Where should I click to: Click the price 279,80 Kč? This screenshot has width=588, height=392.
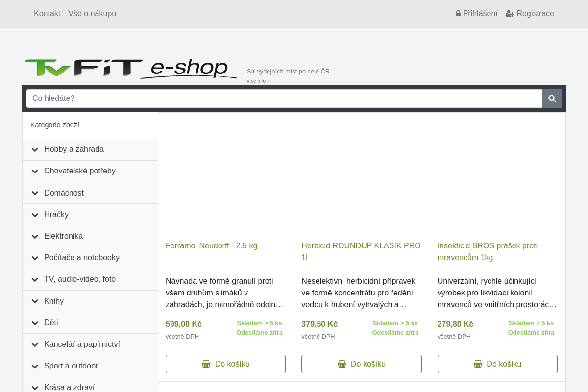(455, 324)
